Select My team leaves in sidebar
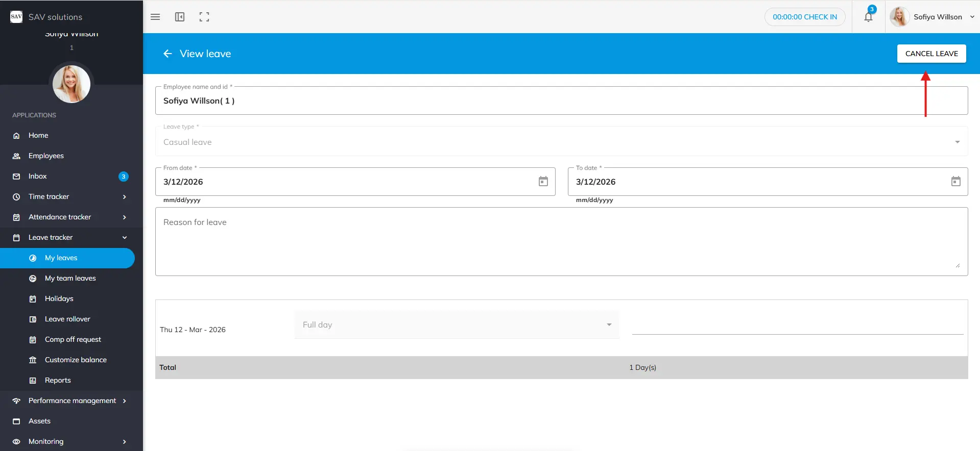 tap(70, 278)
